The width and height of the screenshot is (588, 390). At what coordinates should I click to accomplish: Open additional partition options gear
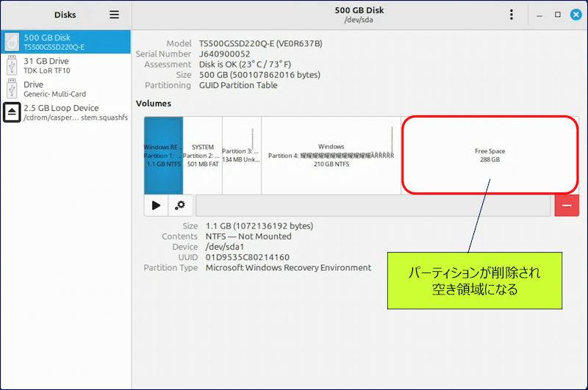tap(179, 206)
